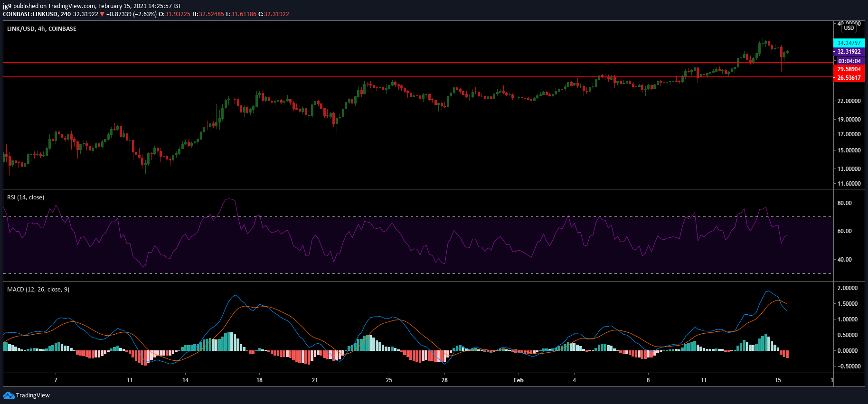Click the USD currency button
The image size is (868, 404).
pos(849,28)
